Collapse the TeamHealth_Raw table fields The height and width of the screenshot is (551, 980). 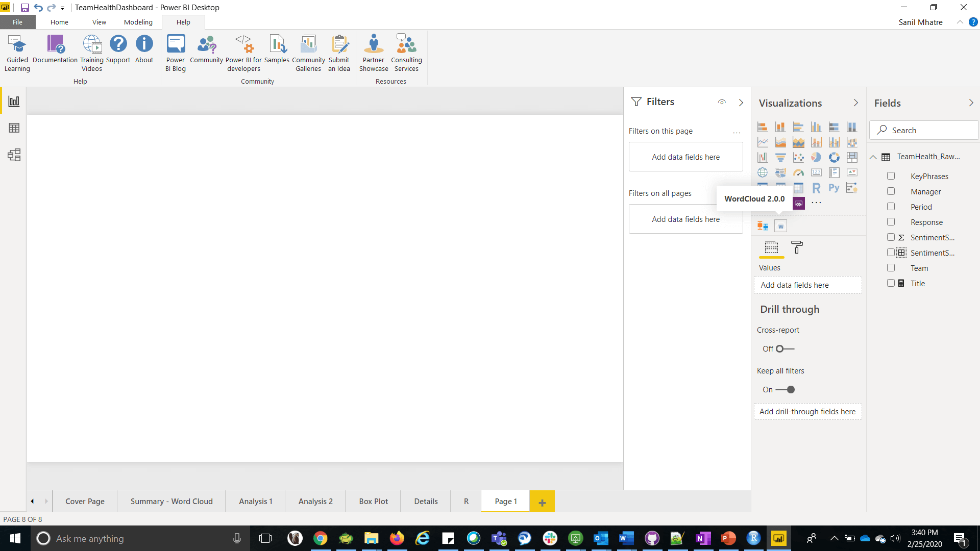(873, 157)
